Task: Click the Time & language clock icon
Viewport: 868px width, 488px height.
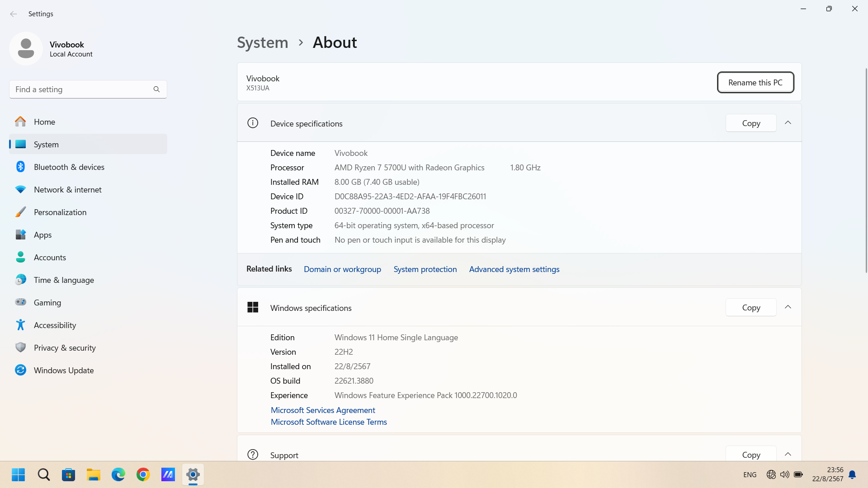Action: coord(20,280)
